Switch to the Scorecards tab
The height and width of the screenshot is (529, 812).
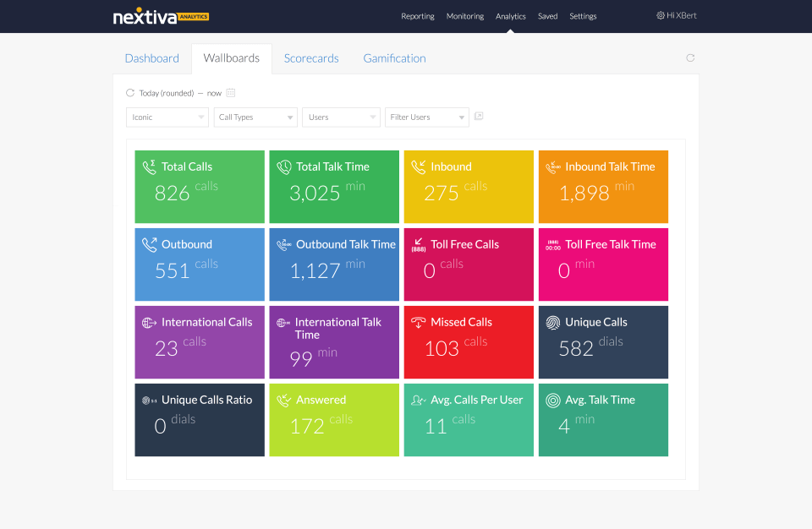click(x=311, y=58)
